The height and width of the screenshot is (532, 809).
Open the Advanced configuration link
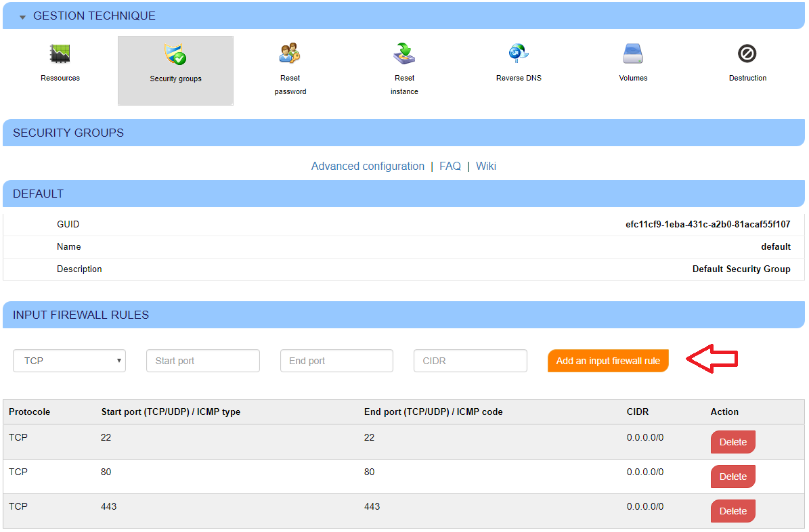368,166
